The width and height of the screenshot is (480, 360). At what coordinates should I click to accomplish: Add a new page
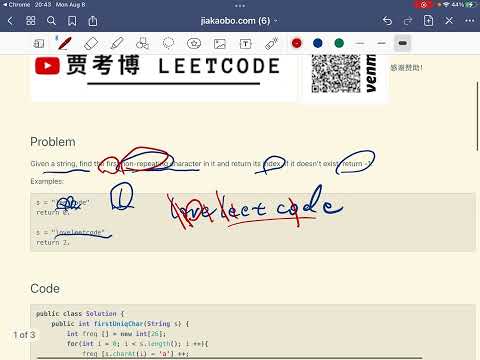[428, 21]
